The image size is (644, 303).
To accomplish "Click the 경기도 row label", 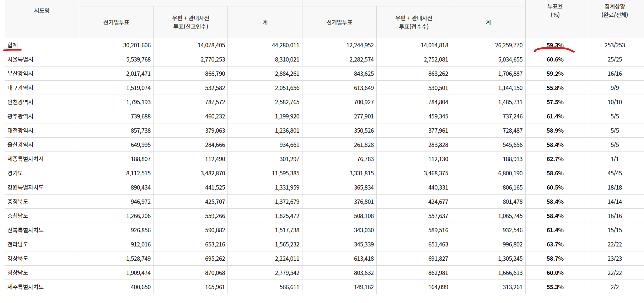I will (x=15, y=173).
